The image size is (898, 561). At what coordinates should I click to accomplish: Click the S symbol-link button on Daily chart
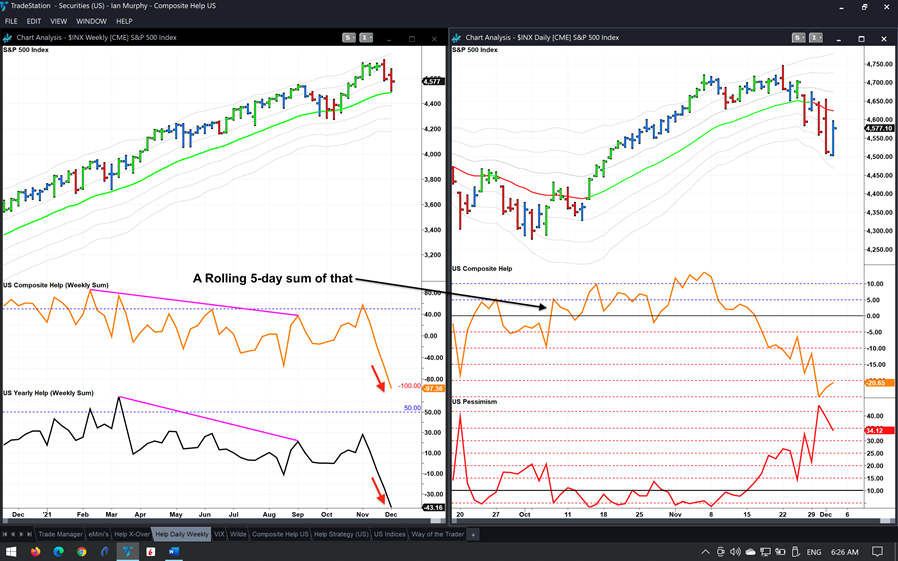click(x=798, y=38)
